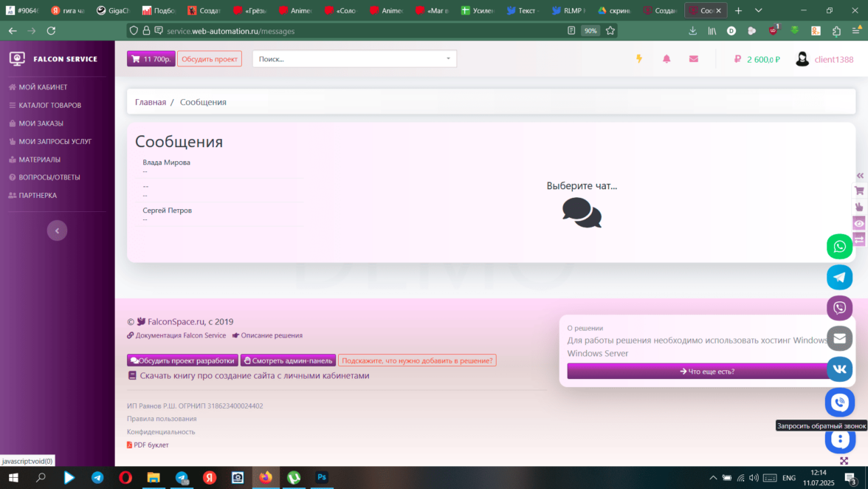Collapse the right side panel double-chevron
Viewport: 868px width, 489px height.
(x=860, y=176)
